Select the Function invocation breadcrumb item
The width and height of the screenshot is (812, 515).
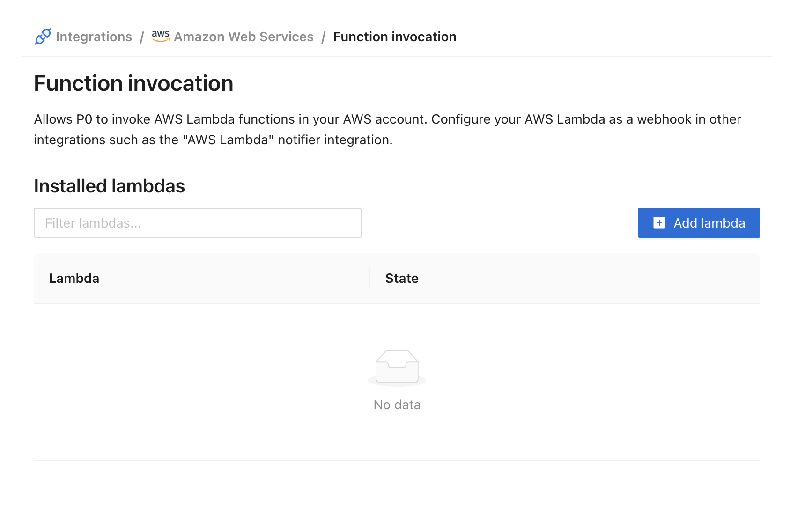pos(394,37)
